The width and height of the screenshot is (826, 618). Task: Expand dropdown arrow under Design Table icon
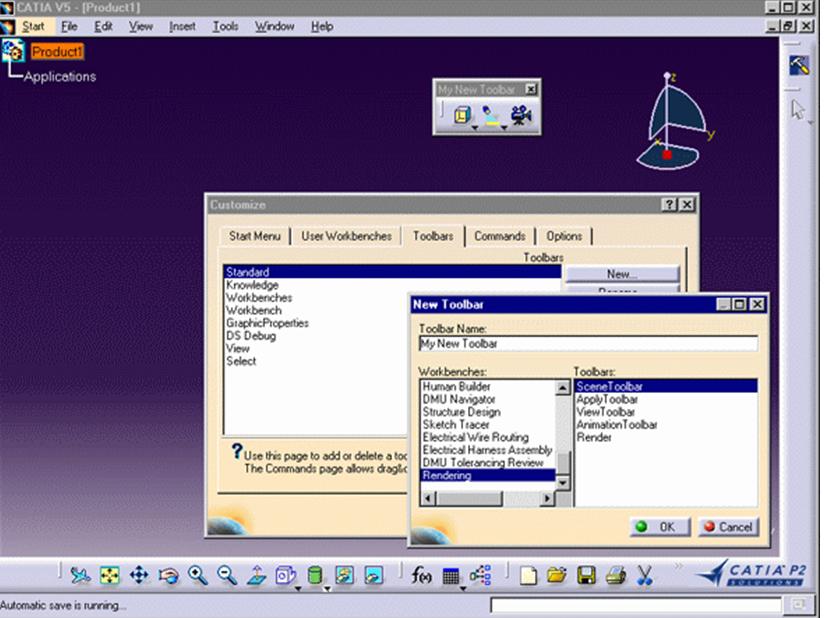pos(463,588)
